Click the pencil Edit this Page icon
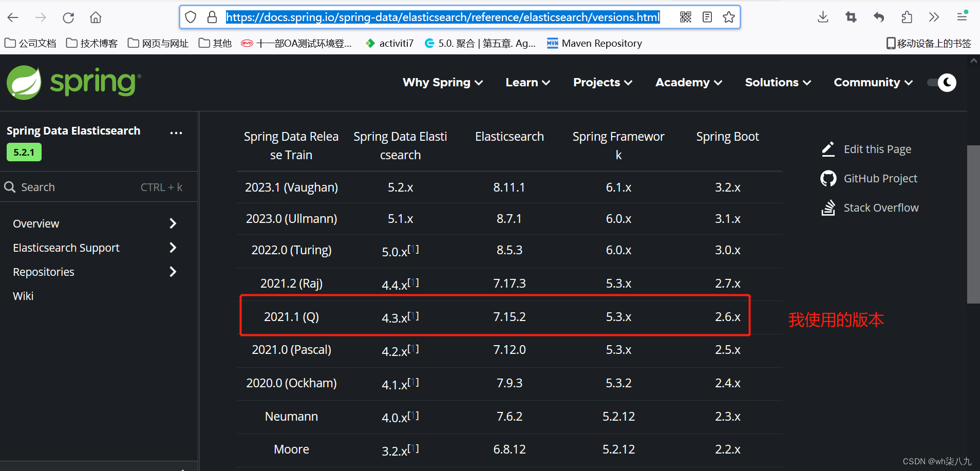Viewport: 980px width, 471px height. (x=828, y=149)
